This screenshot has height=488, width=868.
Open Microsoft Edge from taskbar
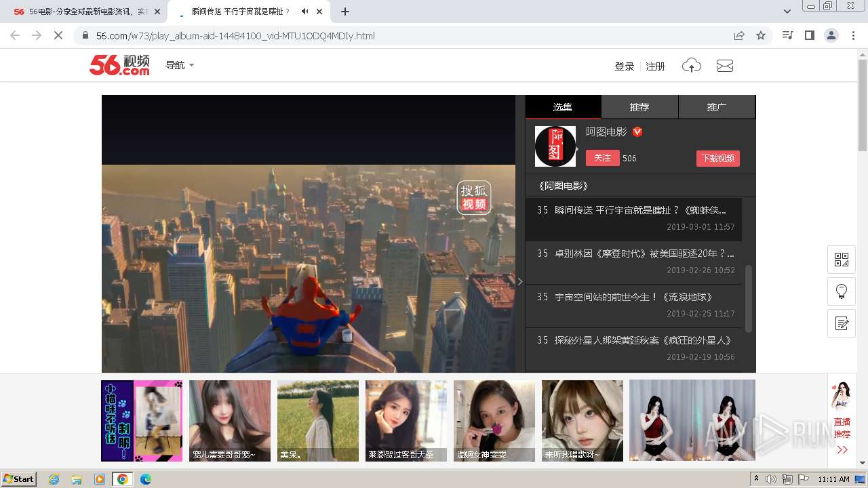click(x=145, y=479)
